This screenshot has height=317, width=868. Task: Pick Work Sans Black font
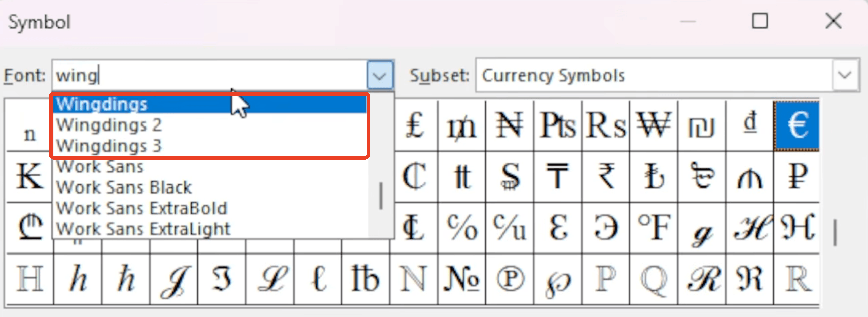tap(210, 187)
